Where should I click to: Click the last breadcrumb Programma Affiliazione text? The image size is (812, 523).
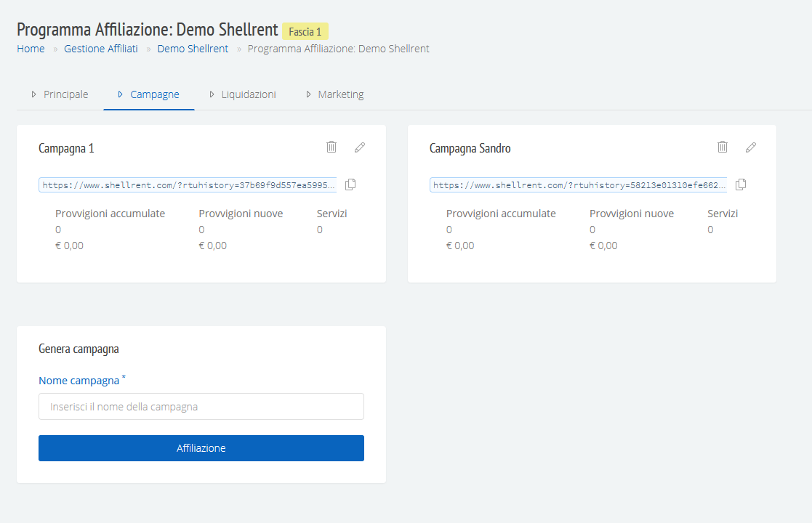pos(339,49)
